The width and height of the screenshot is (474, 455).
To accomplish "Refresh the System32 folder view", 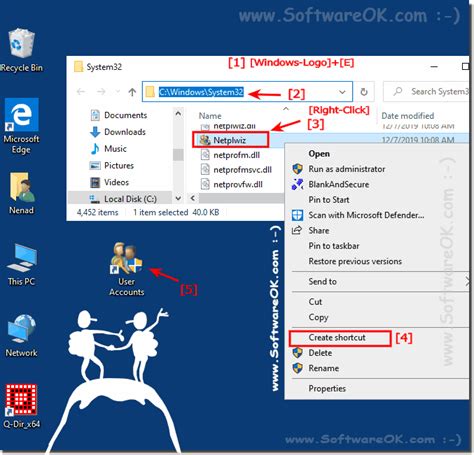I will tap(364, 92).
